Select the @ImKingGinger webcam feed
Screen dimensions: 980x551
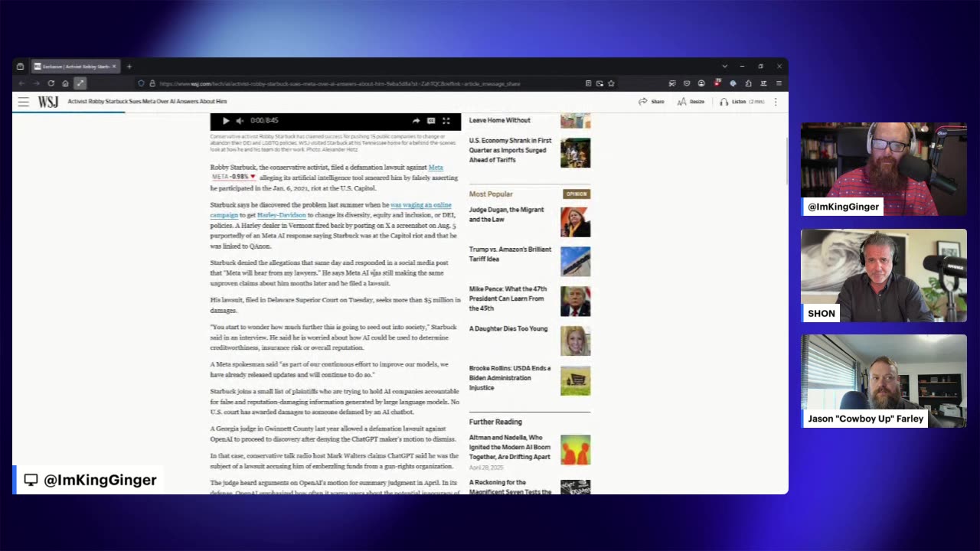884,169
